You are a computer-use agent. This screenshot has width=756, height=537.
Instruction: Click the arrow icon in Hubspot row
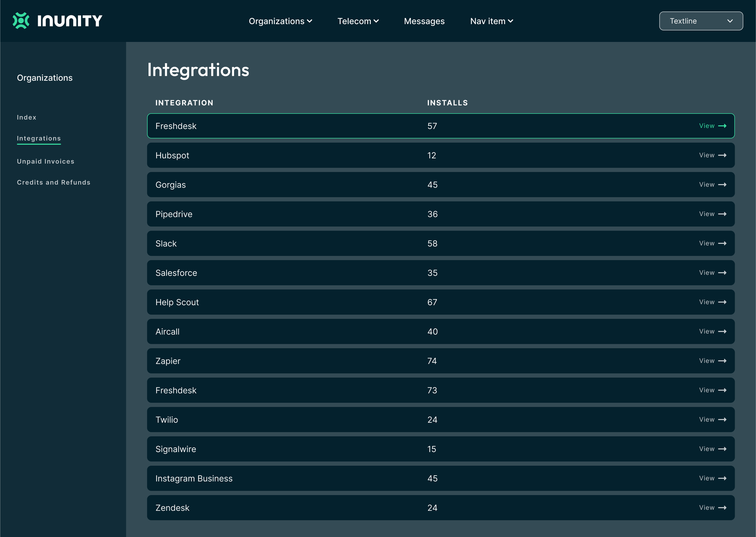(722, 155)
